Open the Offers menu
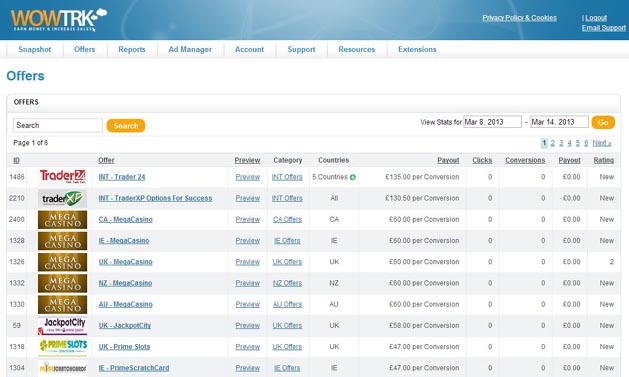 pyautogui.click(x=85, y=49)
